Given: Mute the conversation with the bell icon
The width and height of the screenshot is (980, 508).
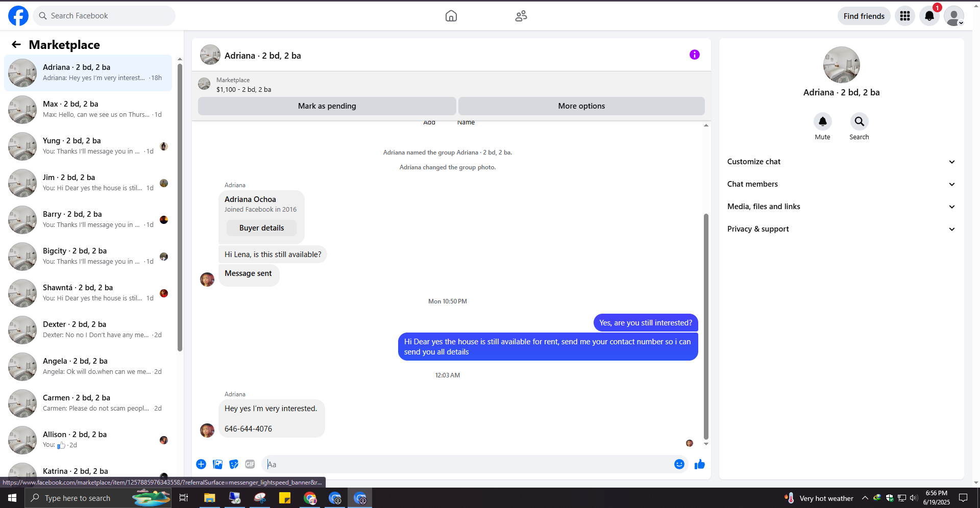Looking at the screenshot, I should click(x=823, y=121).
